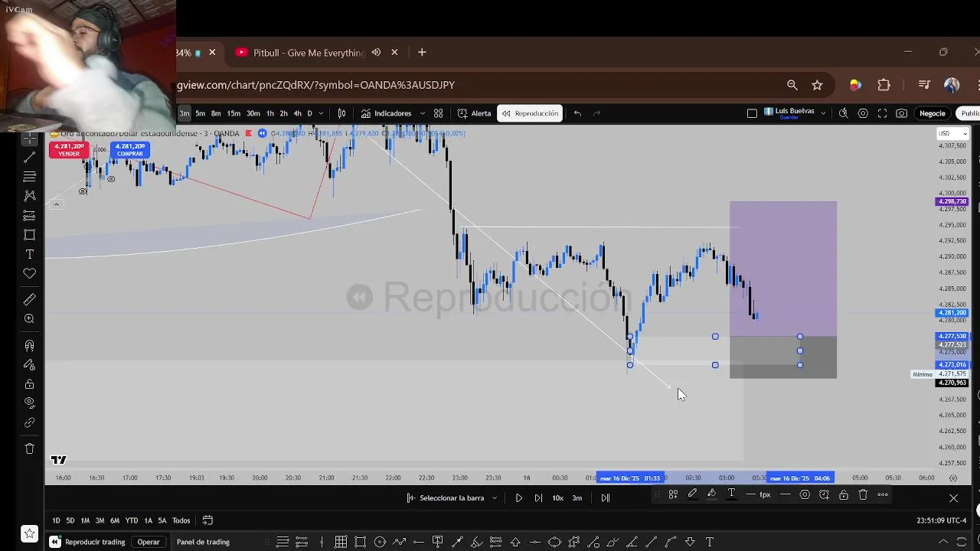Click the Operar button

[x=149, y=542]
